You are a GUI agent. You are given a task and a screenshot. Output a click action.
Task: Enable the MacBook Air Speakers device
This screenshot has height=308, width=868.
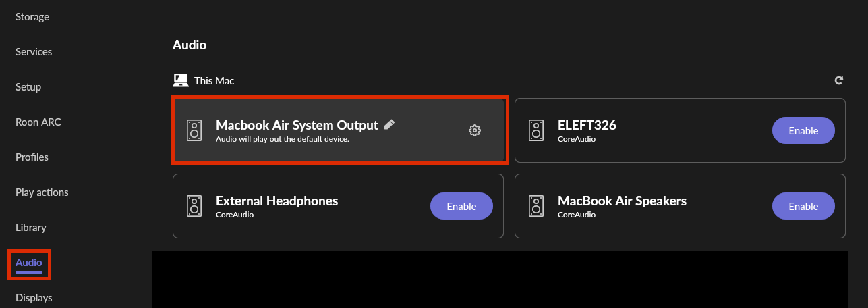[803, 206]
